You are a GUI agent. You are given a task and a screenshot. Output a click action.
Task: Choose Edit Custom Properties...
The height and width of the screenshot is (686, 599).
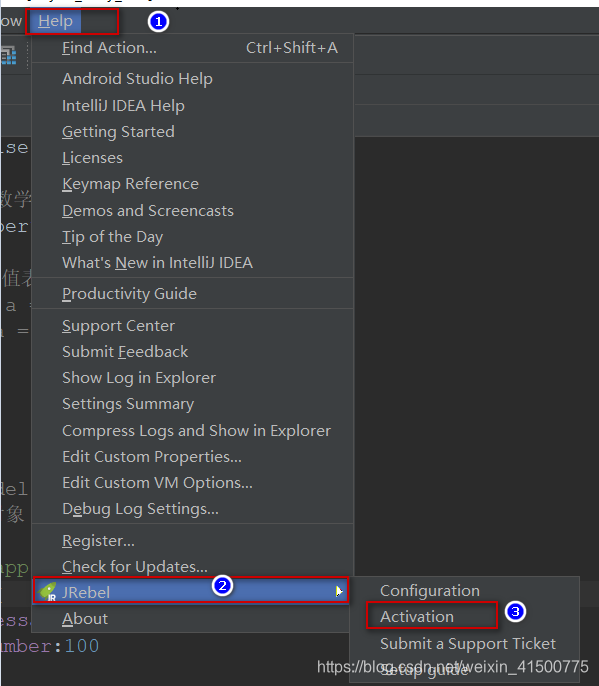click(193, 457)
